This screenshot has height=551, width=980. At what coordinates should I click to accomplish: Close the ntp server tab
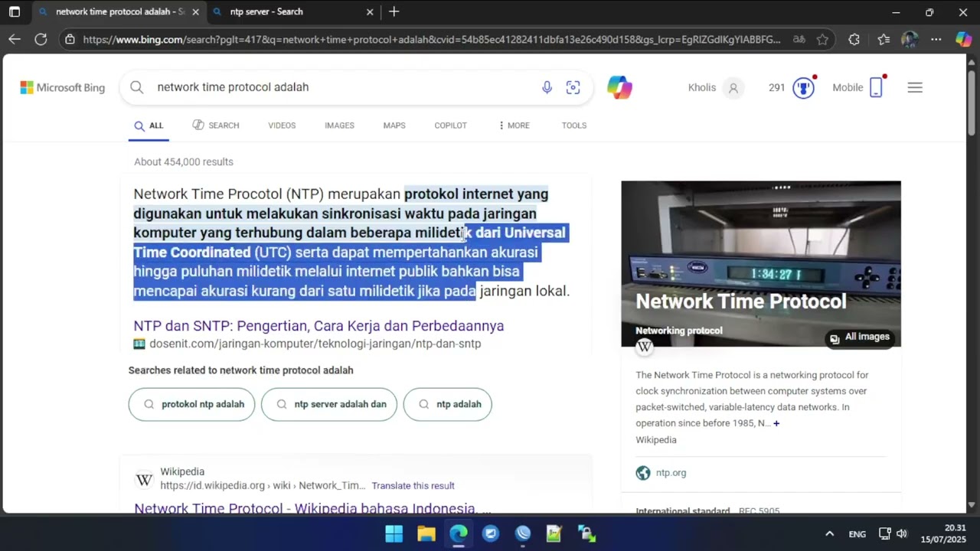coord(370,12)
